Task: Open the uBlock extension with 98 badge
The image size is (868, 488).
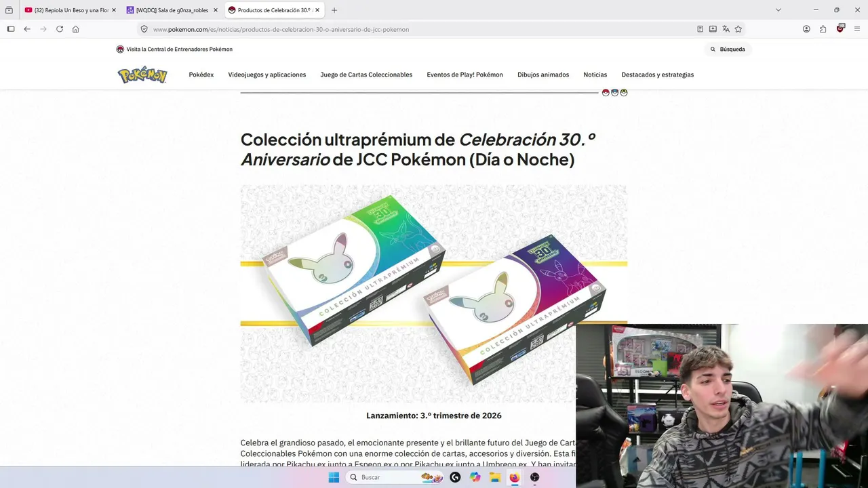Action: pos(840,28)
